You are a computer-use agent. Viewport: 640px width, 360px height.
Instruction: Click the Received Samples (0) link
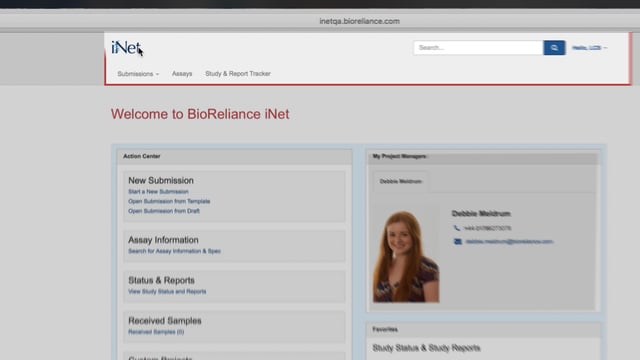[156, 332]
